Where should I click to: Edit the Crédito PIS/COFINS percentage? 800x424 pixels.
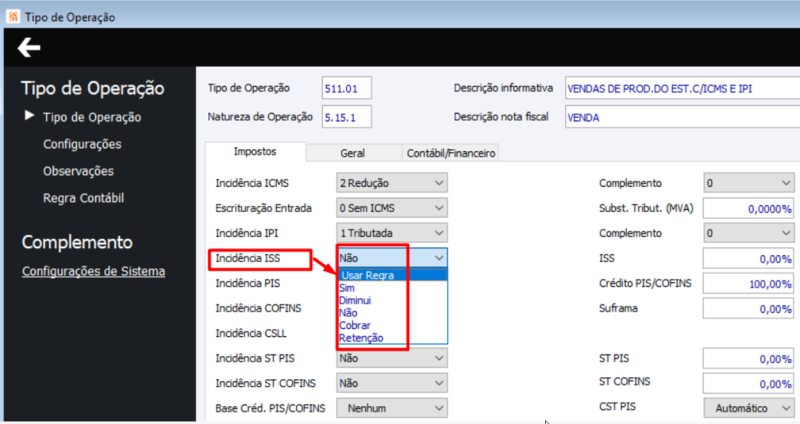pos(748,283)
